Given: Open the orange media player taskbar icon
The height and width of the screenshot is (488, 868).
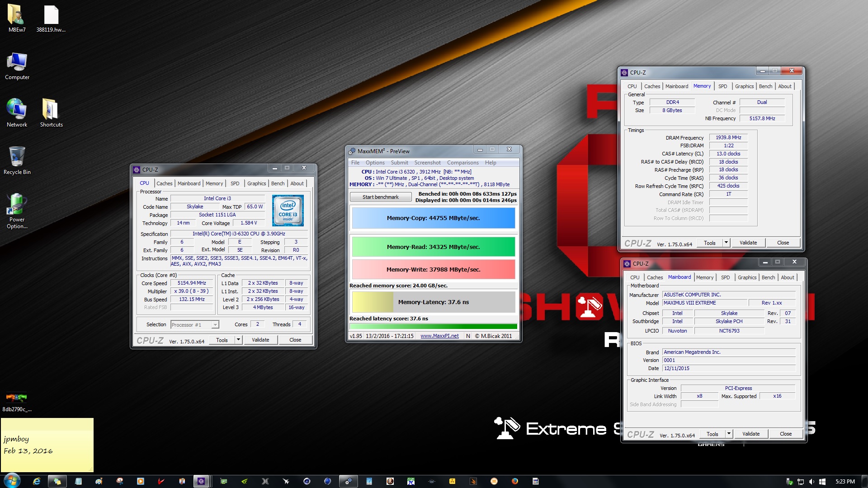Looking at the screenshot, I should pos(141,481).
